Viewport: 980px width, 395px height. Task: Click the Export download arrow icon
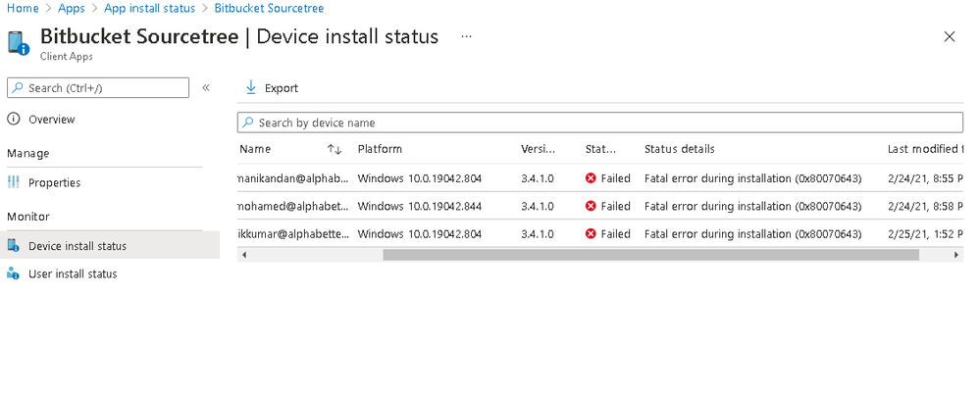tap(250, 88)
